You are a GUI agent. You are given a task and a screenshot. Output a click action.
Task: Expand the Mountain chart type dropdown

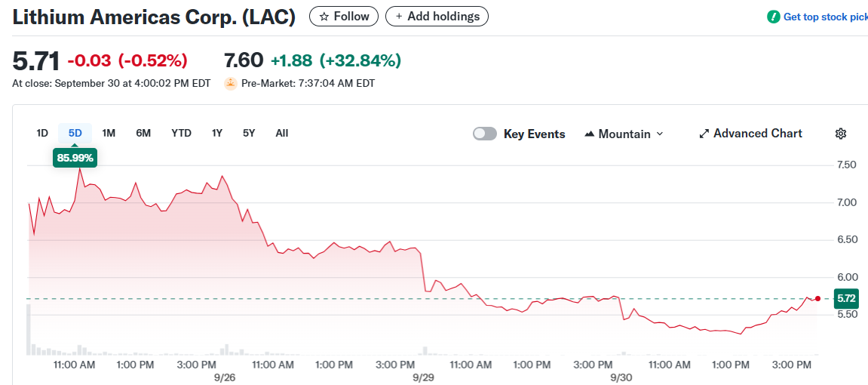660,134
